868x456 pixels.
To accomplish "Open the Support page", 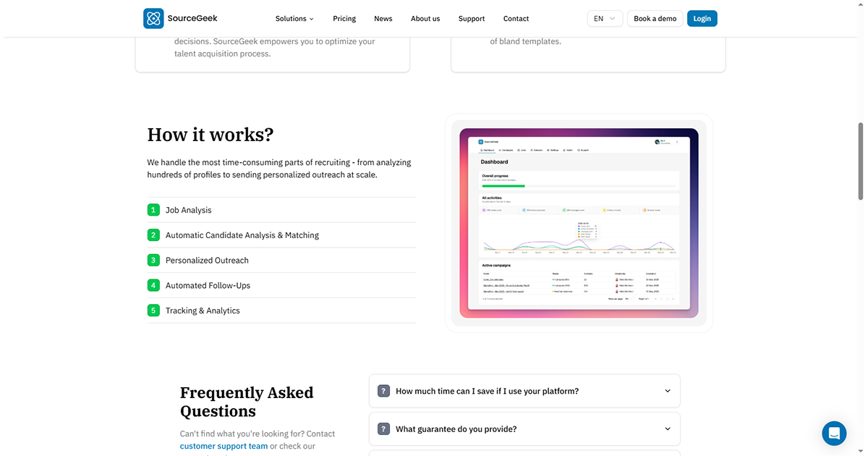I will [472, 19].
